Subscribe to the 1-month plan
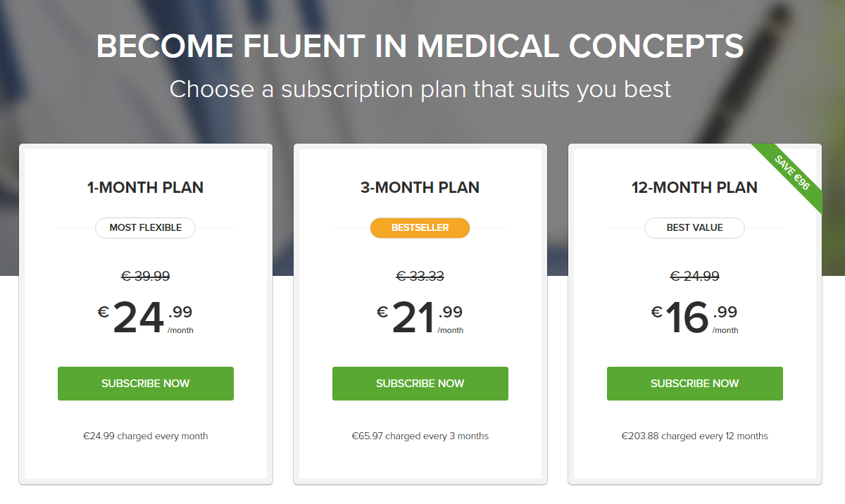845x504 pixels. click(146, 384)
